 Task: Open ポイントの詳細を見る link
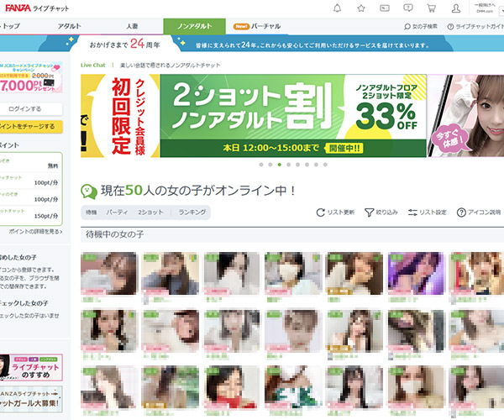pyautogui.click(x=35, y=231)
